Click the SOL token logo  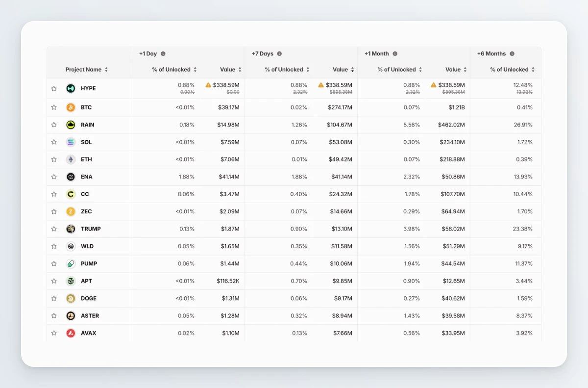point(71,142)
